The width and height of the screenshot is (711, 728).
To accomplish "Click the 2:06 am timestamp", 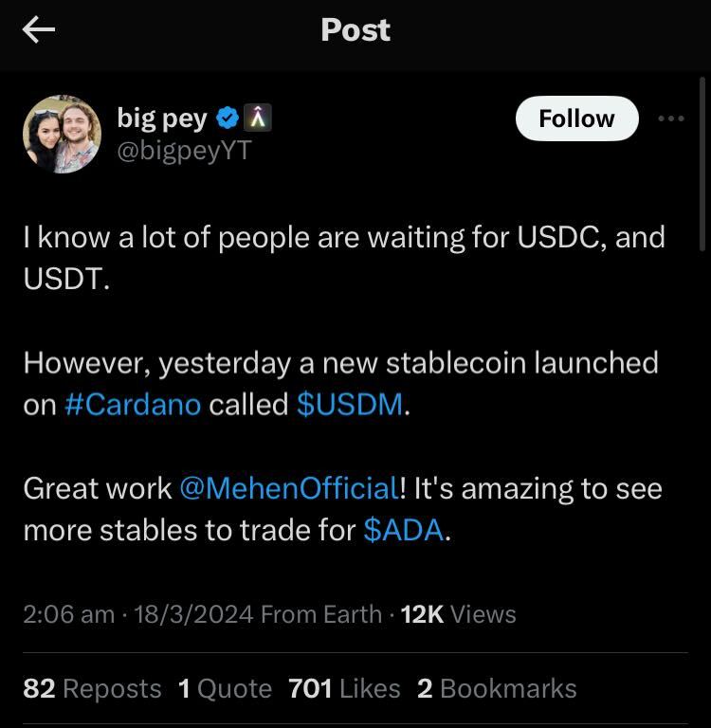I will (68, 614).
